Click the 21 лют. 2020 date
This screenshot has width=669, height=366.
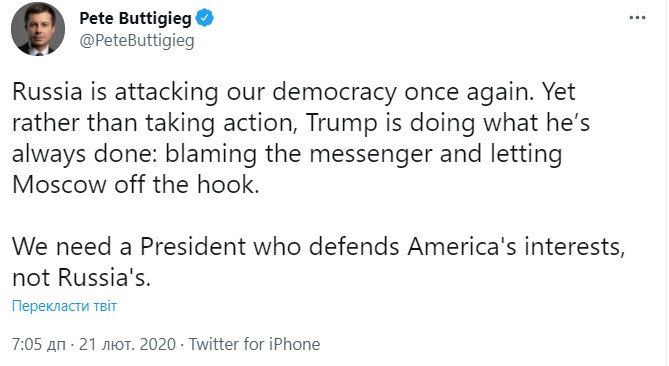tap(127, 344)
